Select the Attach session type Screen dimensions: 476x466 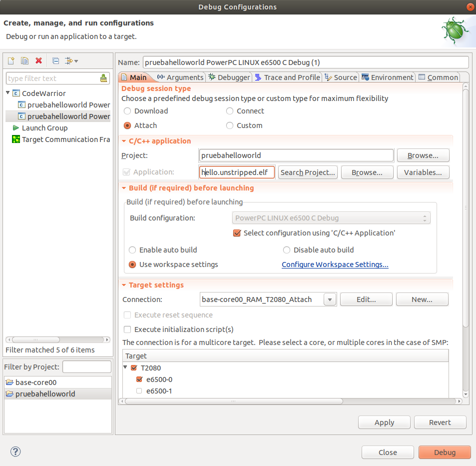coord(127,125)
